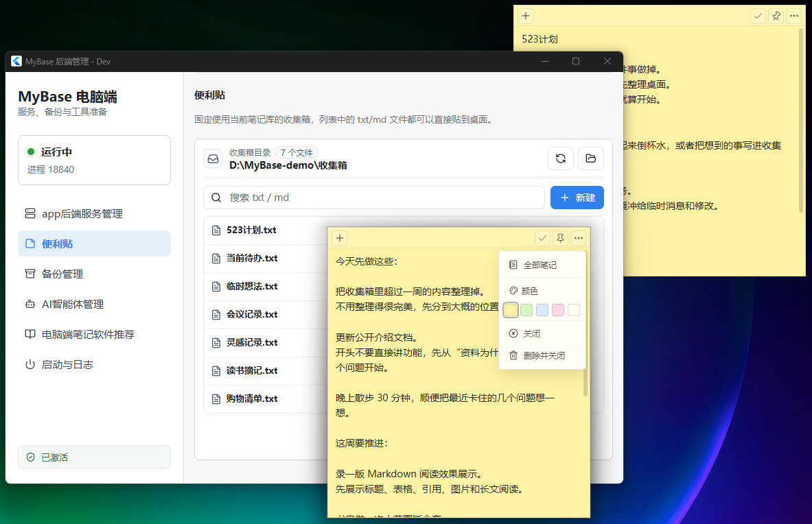Click the file icon next to 读书摘记.txt
The height and width of the screenshot is (524, 812).
[216, 371]
